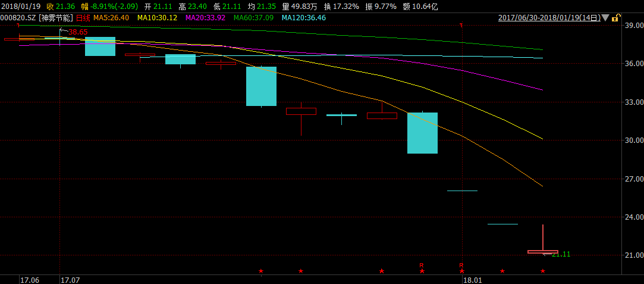The image size is (644, 284).
Task: Select the 000820.SZ [神雾节能] stock title
Action: [37, 18]
